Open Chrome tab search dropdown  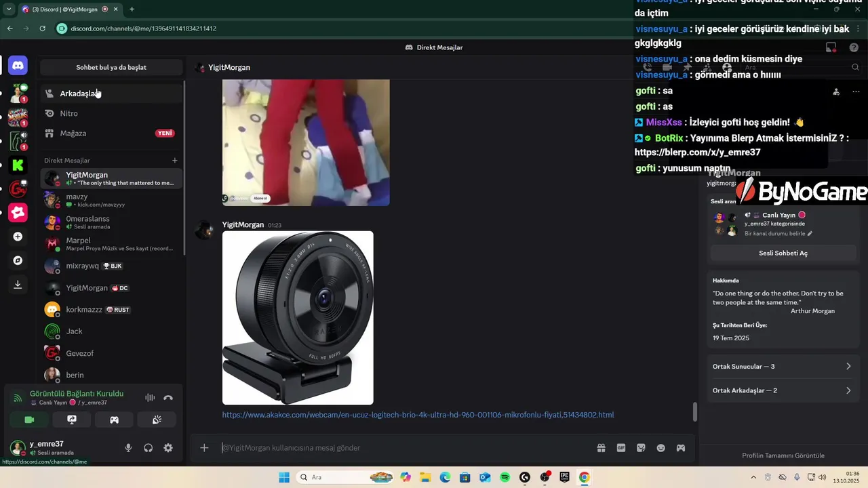[9, 9]
